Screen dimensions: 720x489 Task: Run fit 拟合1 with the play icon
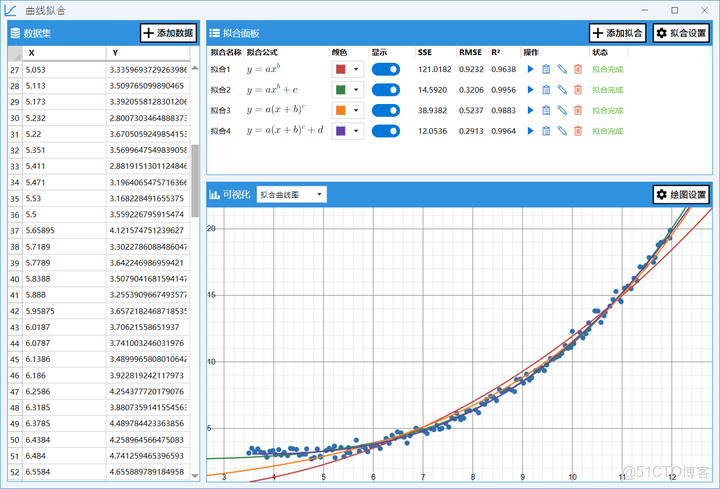tap(531, 69)
